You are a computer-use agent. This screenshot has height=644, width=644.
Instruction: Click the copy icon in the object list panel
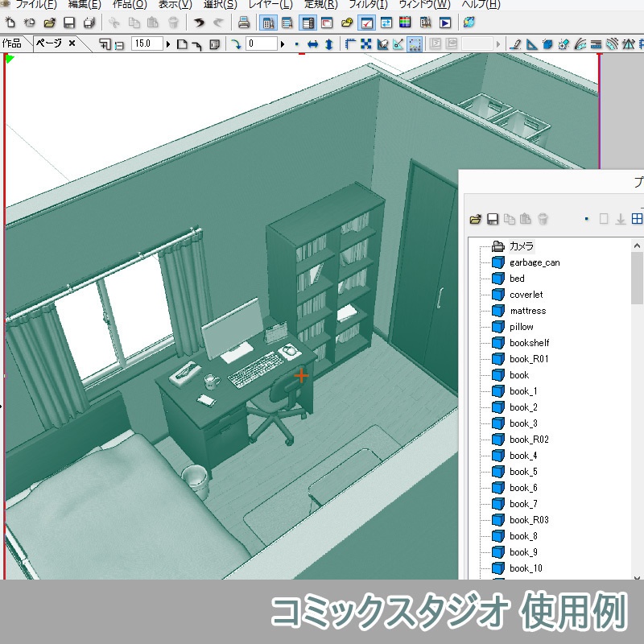[509, 218]
